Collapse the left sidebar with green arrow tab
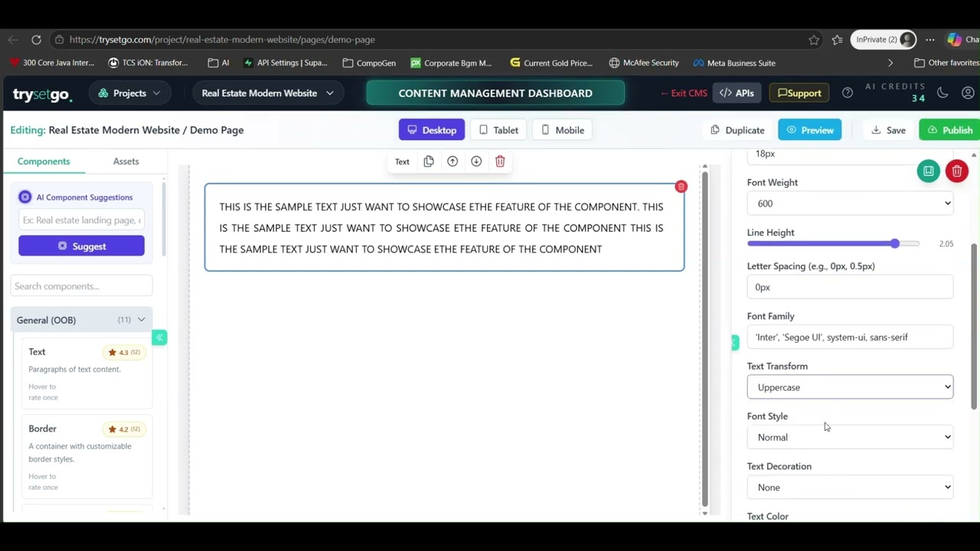The image size is (980, 551). 159,337
